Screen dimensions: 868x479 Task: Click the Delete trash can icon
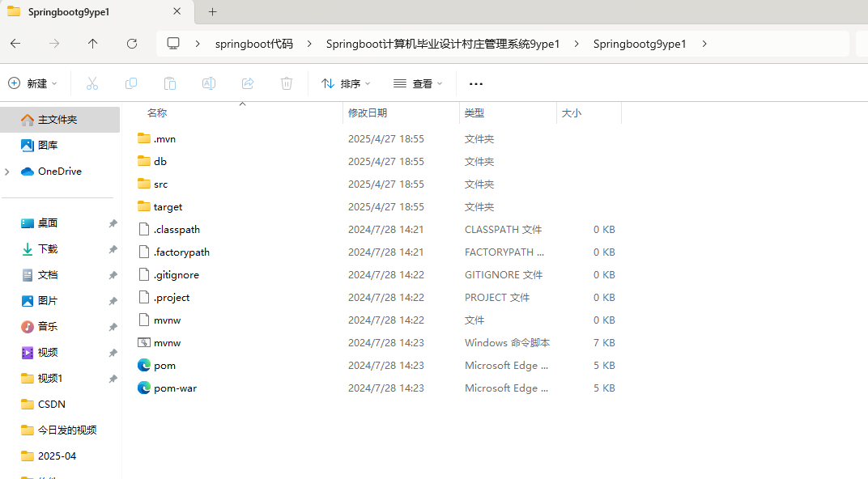pyautogui.click(x=286, y=83)
